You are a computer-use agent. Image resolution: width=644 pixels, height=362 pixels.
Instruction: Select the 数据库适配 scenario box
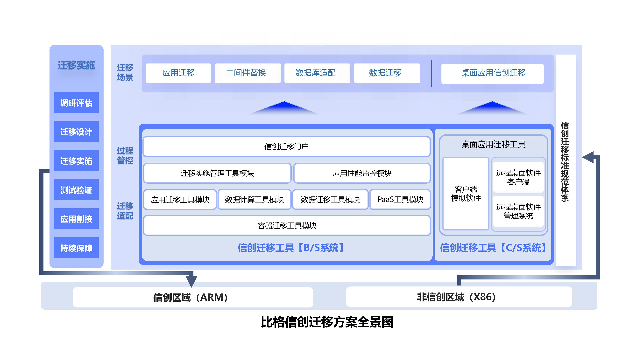coord(317,73)
